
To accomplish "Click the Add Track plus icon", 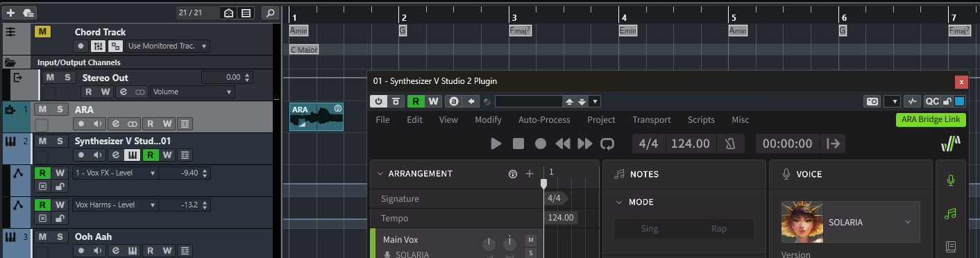I will coord(10,12).
